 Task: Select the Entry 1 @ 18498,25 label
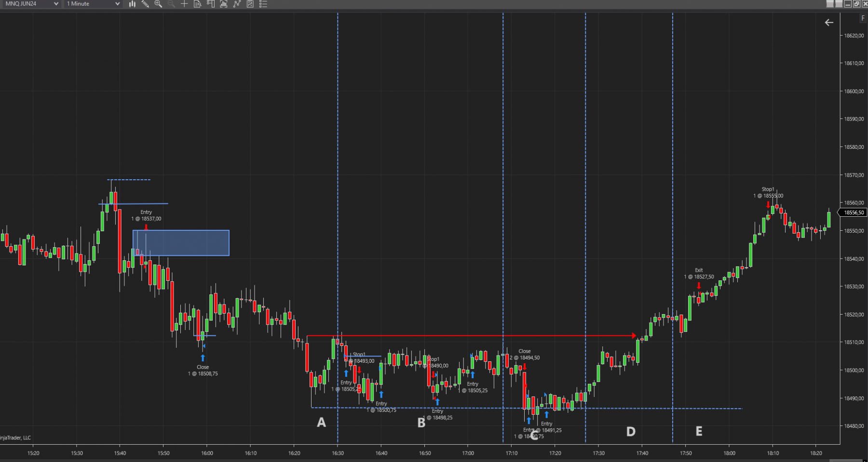pos(437,414)
